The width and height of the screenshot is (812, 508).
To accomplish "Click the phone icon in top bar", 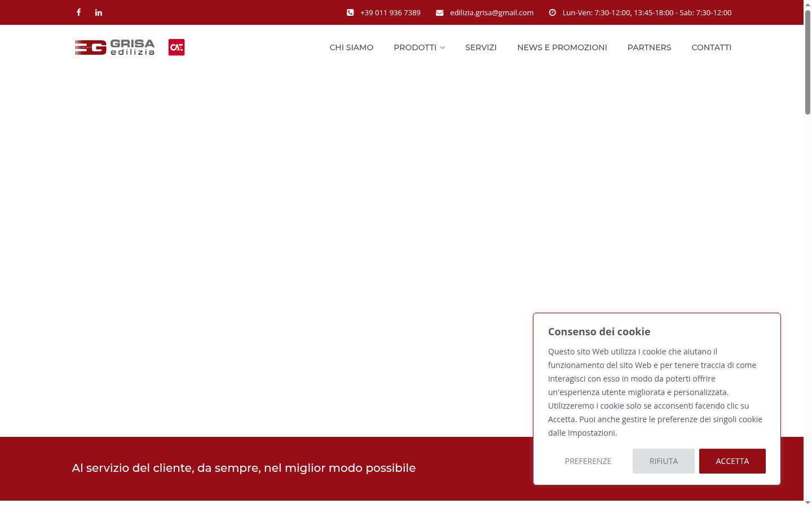I will [x=350, y=12].
